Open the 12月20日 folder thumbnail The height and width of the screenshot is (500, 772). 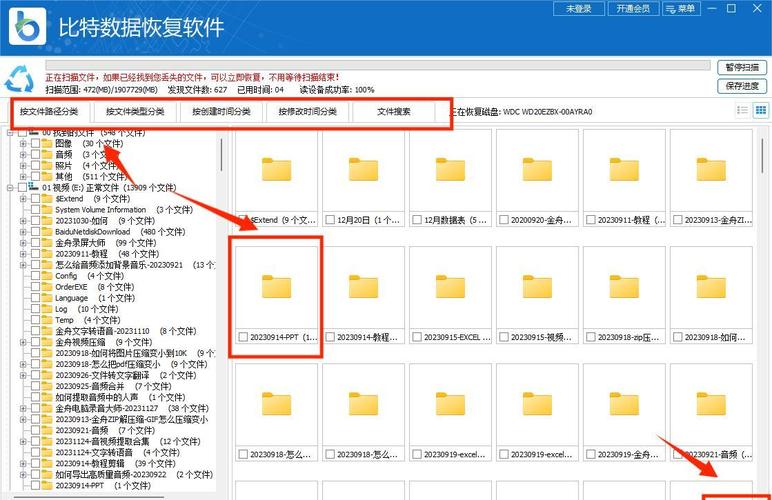[363, 170]
